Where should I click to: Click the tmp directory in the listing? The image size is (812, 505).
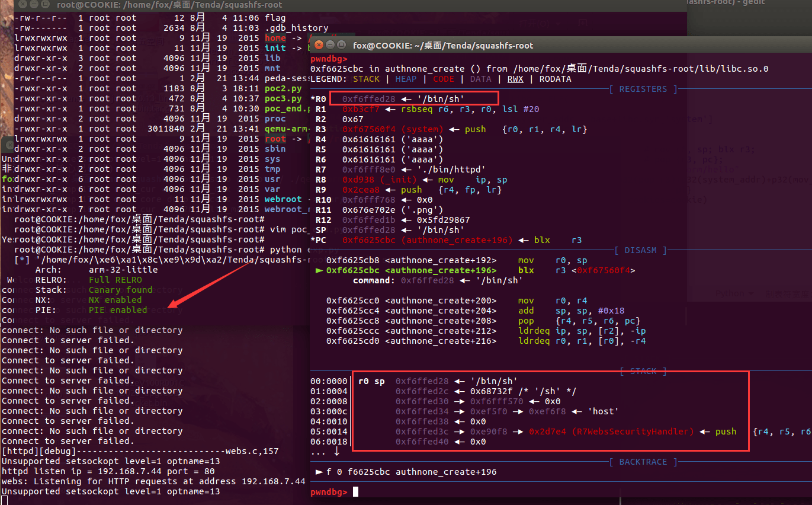272,170
